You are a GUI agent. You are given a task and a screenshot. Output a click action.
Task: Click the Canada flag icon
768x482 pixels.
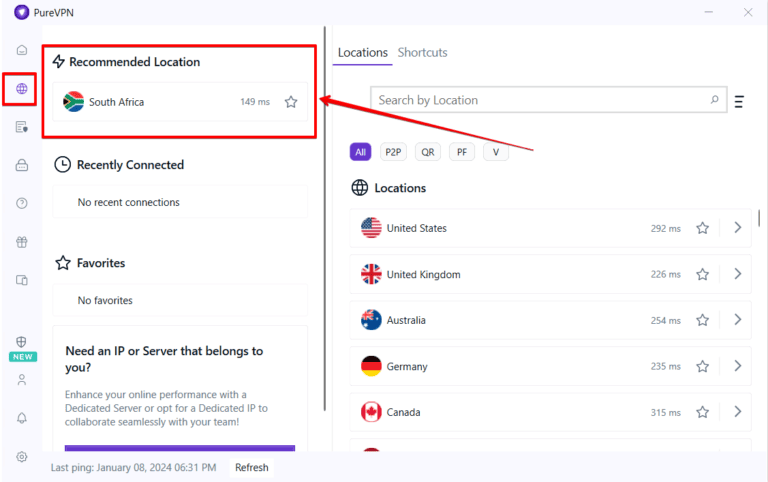[x=371, y=412]
